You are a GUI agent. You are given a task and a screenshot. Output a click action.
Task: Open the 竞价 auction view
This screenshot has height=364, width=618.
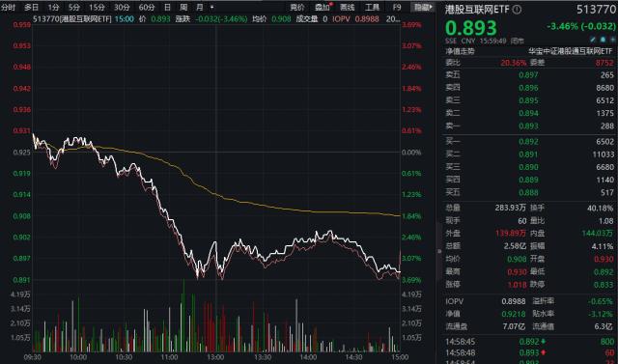(x=297, y=7)
